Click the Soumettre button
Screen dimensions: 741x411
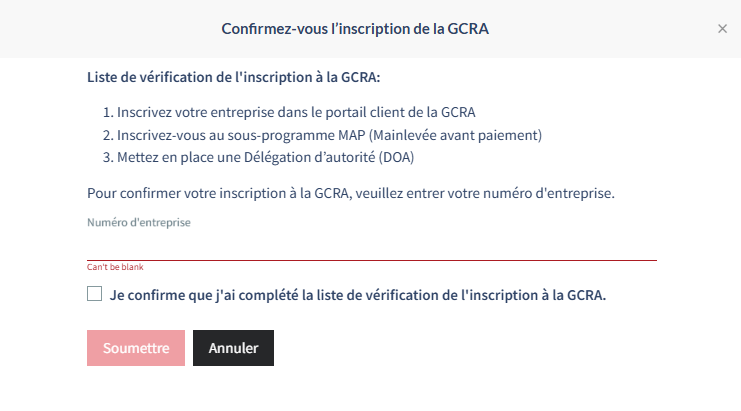(136, 348)
